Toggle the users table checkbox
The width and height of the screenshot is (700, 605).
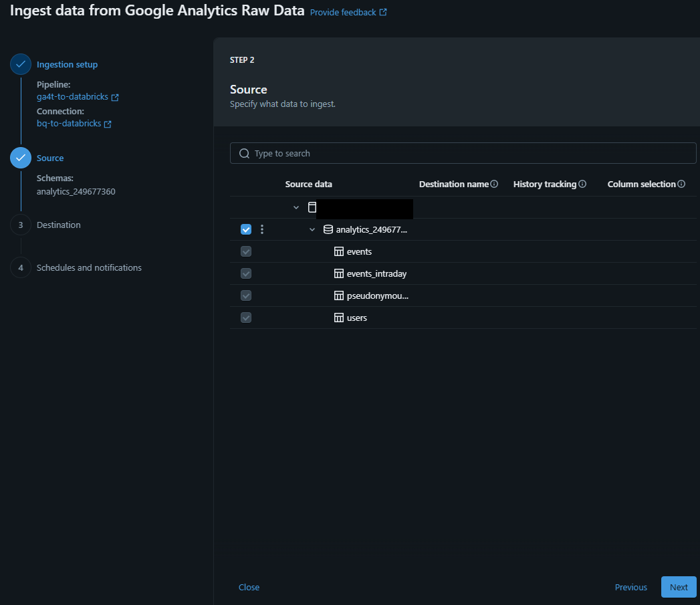[x=246, y=318]
